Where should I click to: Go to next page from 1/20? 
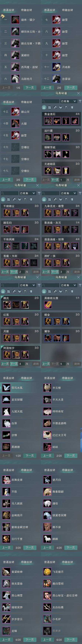30,456
